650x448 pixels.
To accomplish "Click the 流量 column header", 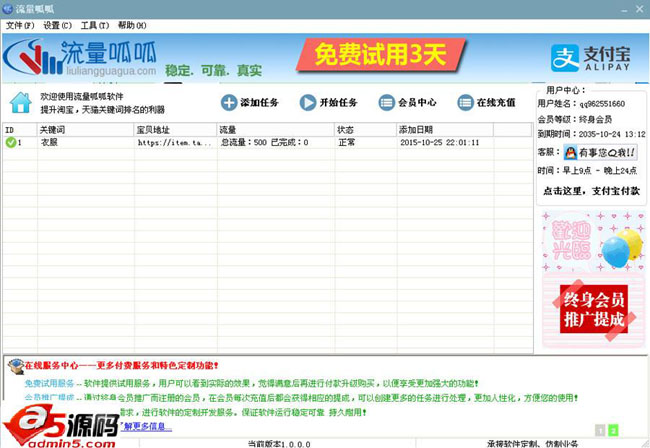I will click(276, 130).
